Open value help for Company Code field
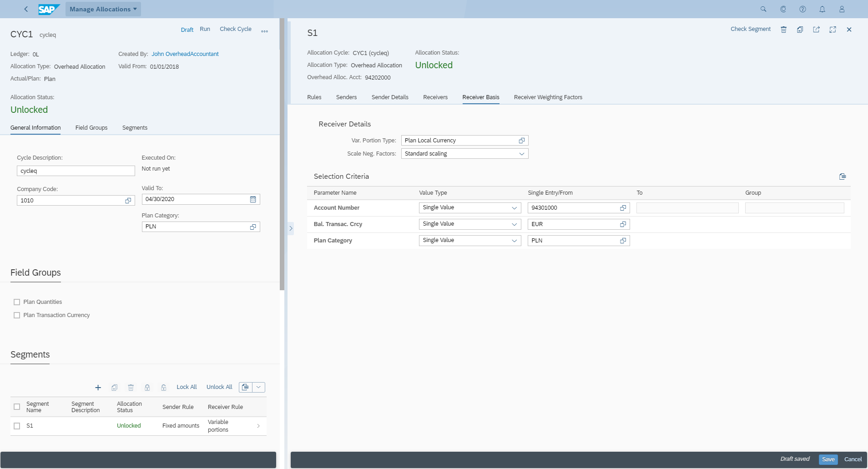 (128, 201)
